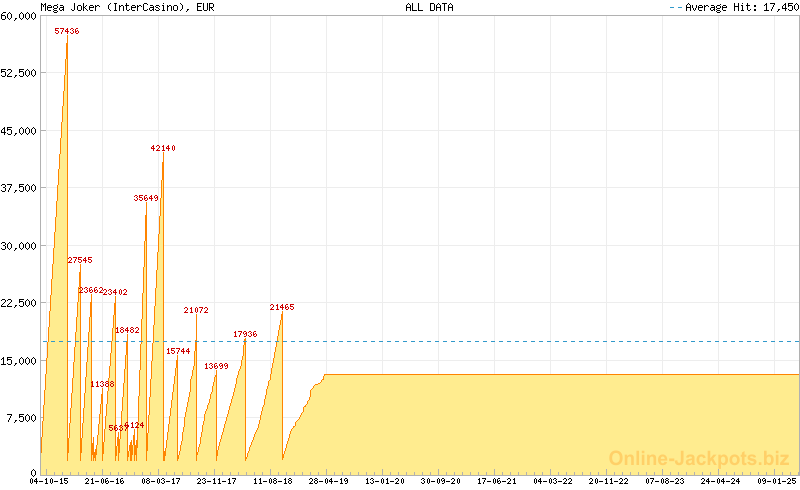This screenshot has height=490, width=800.
Task: Click the 21465 jackpot peak label
Action: click(282, 307)
